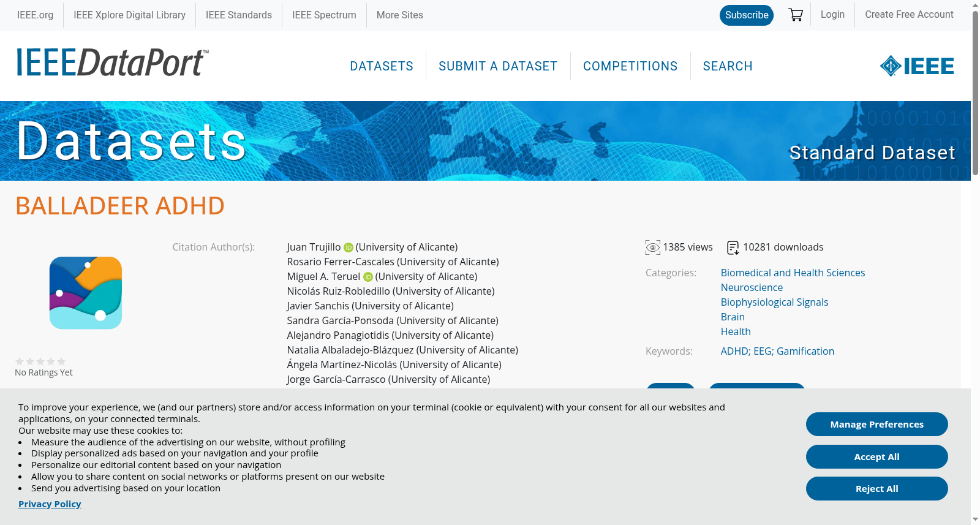The image size is (980, 525).
Task: Expand the More Sites menu
Action: point(400,15)
